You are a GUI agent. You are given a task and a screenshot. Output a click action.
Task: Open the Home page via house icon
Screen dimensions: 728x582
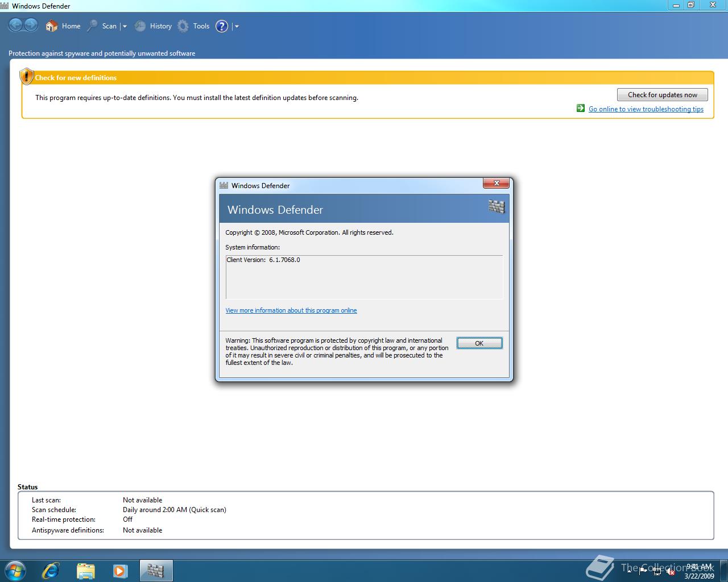tap(52, 26)
